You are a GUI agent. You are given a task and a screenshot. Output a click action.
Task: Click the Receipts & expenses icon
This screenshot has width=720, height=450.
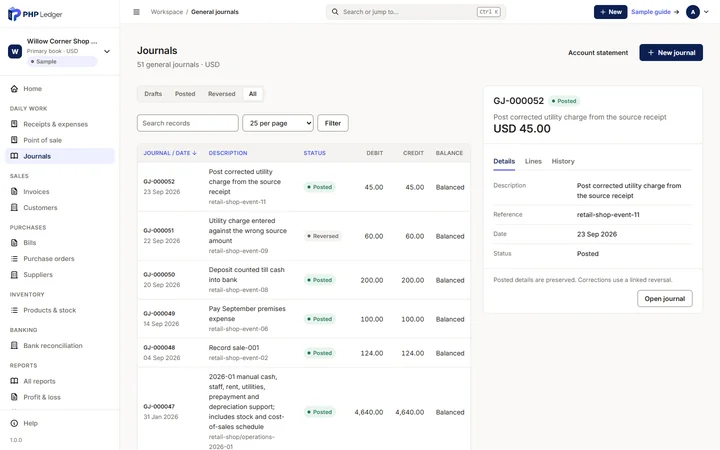pyautogui.click(x=14, y=124)
